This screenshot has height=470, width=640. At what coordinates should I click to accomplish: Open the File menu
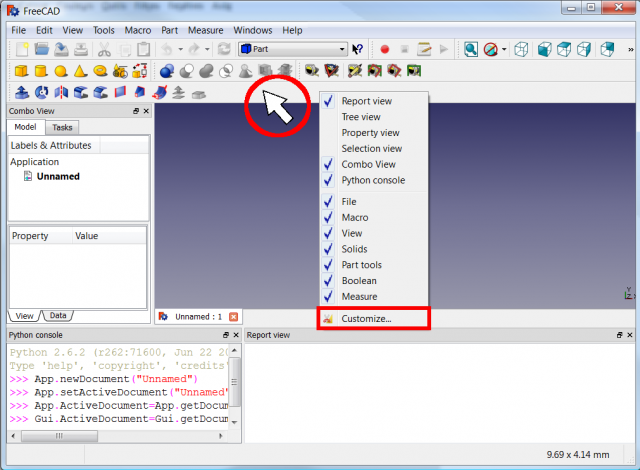pyautogui.click(x=18, y=31)
